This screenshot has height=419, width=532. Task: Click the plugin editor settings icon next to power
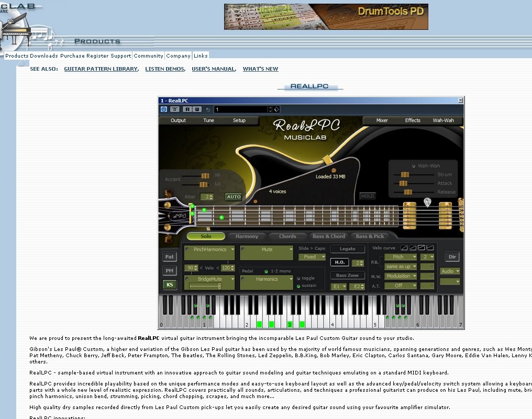coord(175,109)
